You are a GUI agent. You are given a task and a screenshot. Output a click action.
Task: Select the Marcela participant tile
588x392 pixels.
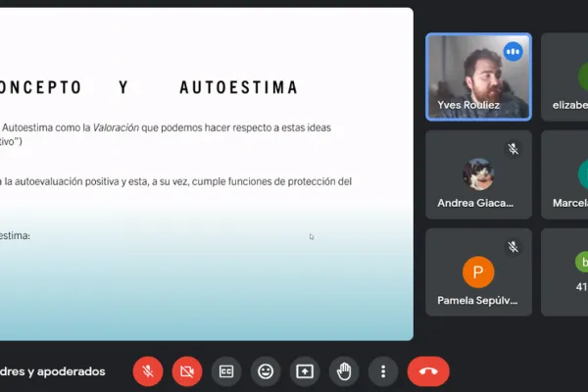coord(564,174)
